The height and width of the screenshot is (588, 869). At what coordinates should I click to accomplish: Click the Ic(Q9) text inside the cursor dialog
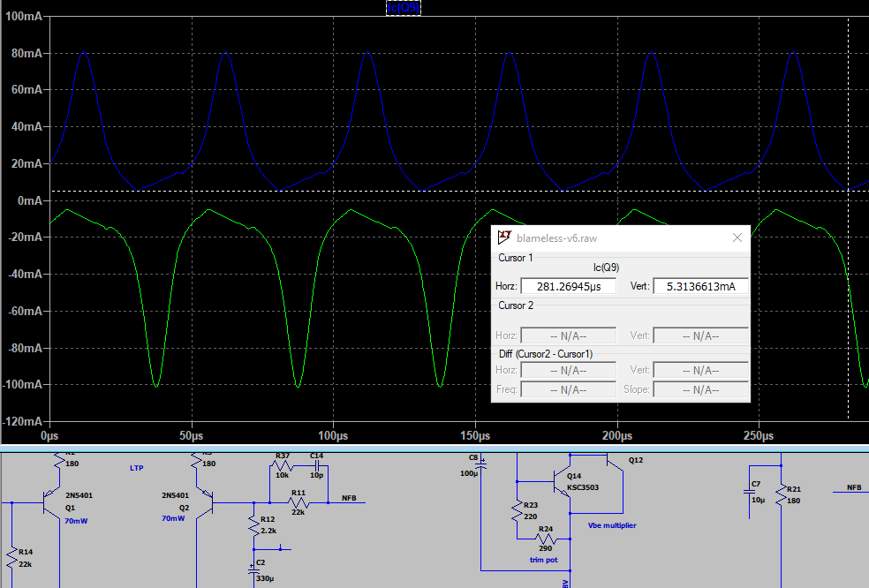tap(606, 268)
